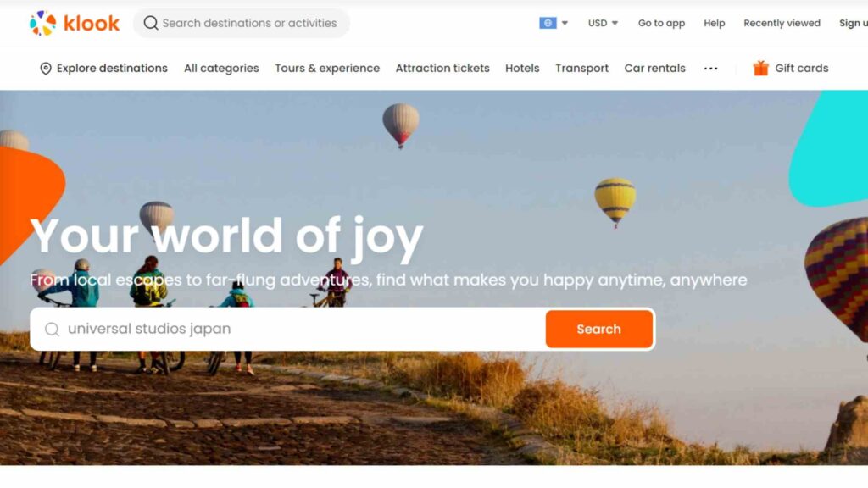The height and width of the screenshot is (488, 868).
Task: Click the magnifier icon in top search bar
Action: [151, 23]
